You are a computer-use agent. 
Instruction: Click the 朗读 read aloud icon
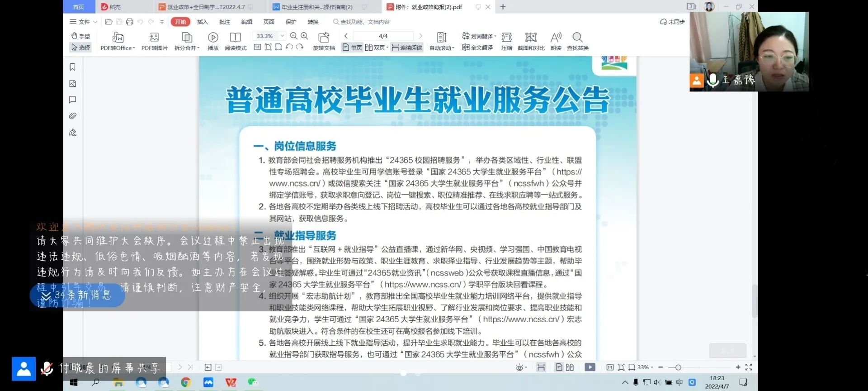[x=556, y=38]
